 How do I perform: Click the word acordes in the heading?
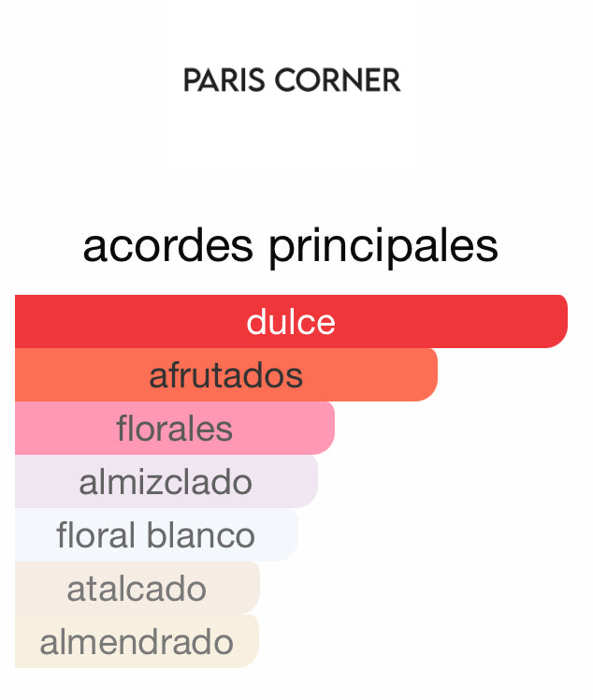coord(169,246)
